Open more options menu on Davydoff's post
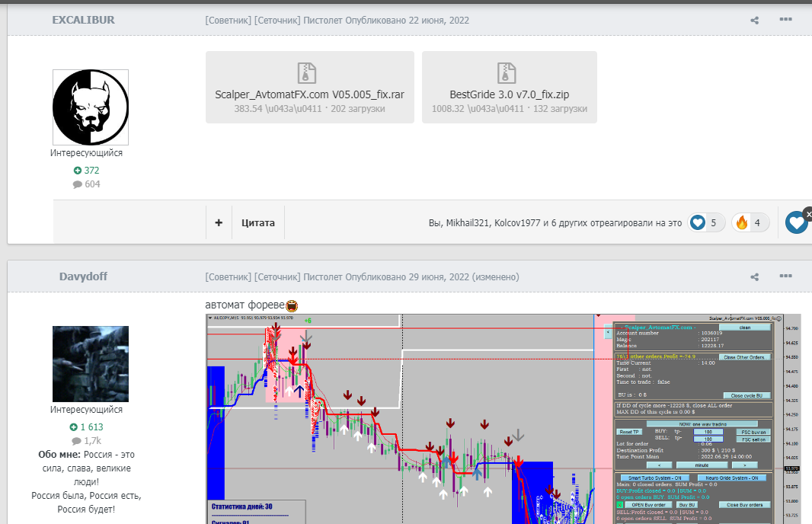812x524 pixels. [785, 276]
